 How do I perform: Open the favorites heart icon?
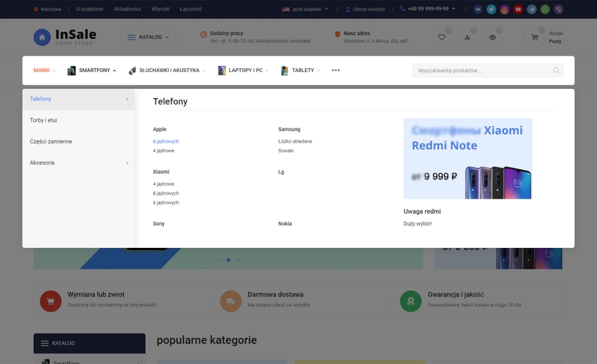[x=441, y=38]
